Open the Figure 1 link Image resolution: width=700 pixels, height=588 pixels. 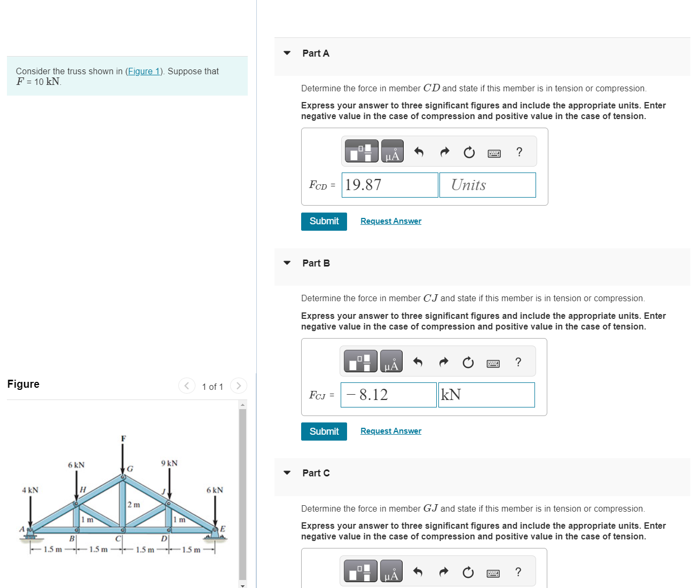click(144, 71)
